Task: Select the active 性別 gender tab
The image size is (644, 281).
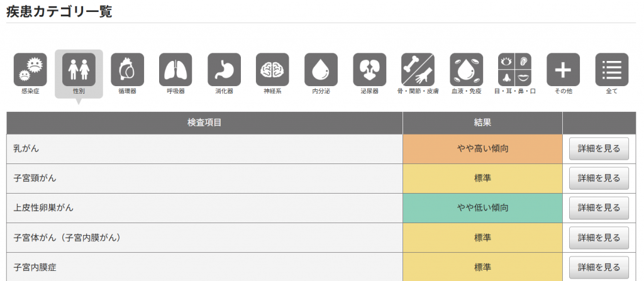Action: pyautogui.click(x=79, y=71)
